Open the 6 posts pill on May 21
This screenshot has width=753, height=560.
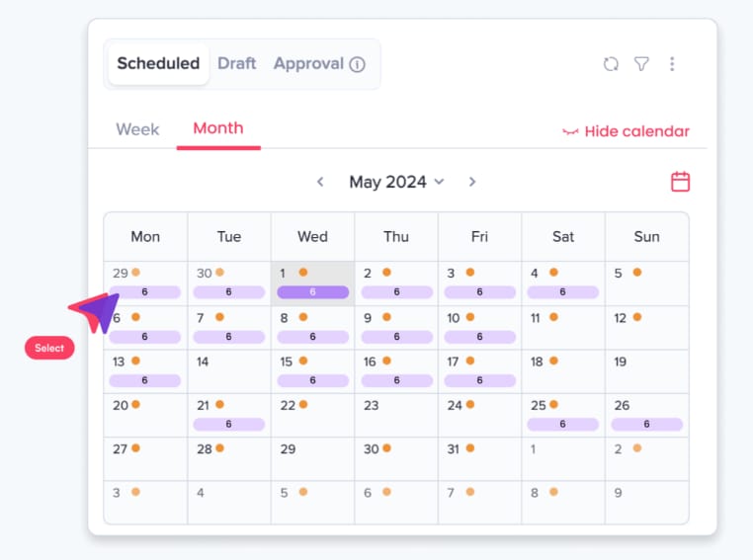tap(229, 424)
